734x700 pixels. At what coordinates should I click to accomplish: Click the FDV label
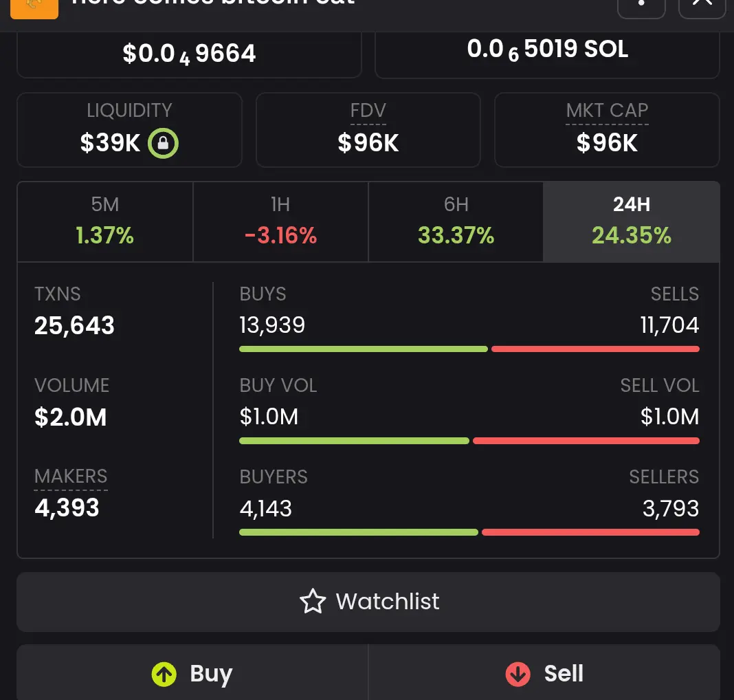click(x=368, y=111)
